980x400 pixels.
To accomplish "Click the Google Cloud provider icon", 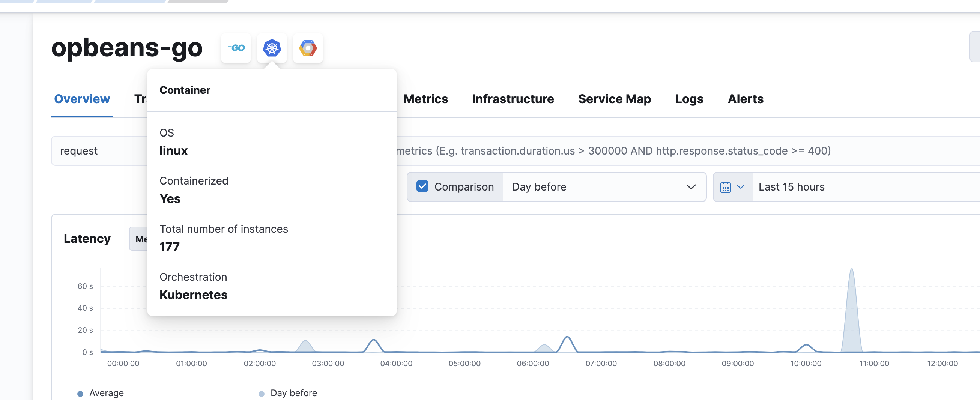I will [308, 48].
